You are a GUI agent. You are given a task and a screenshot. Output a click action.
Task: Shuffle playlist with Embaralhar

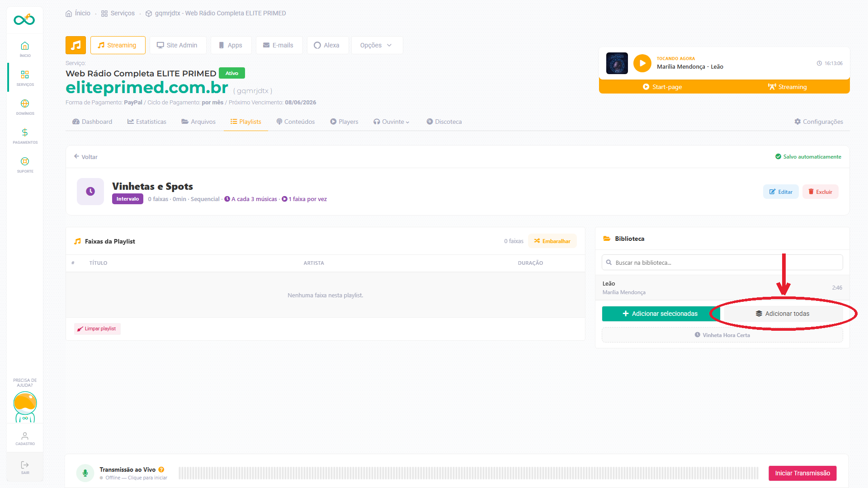552,241
